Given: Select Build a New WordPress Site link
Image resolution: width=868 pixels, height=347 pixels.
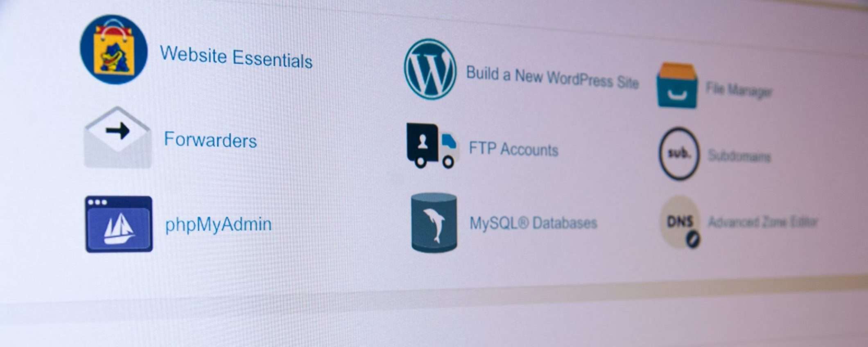Looking at the screenshot, I should (552, 77).
